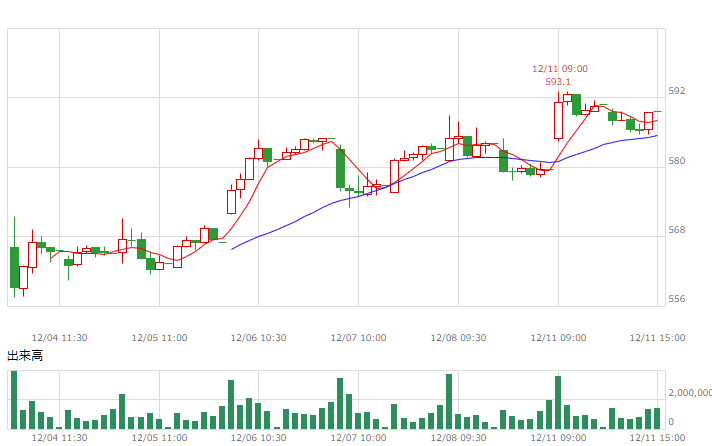Image resolution: width=712 pixels, height=446 pixels.
Task: Click 12/11 09:00 label under price chart
Action: point(559,338)
